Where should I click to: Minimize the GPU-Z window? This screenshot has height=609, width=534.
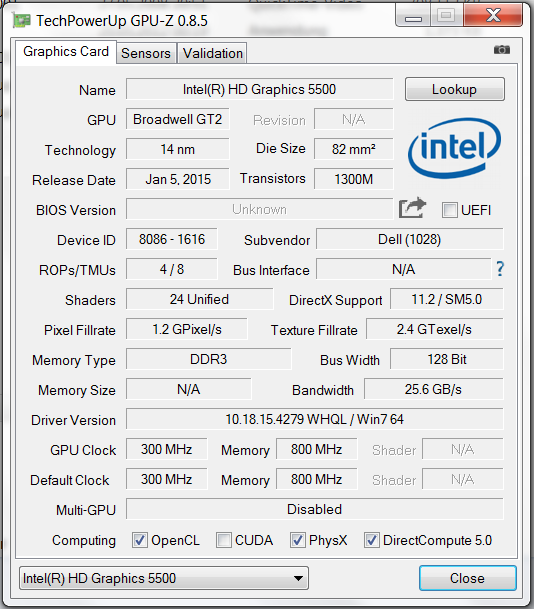413,16
